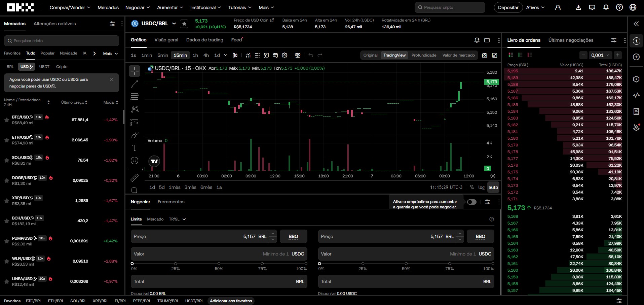
Task: Open the price alert bell icon
Action: tap(477, 40)
